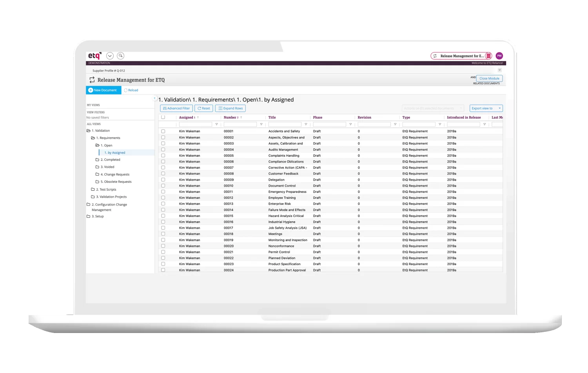Click the circled down-chevron beside ETQ logo

[110, 56]
